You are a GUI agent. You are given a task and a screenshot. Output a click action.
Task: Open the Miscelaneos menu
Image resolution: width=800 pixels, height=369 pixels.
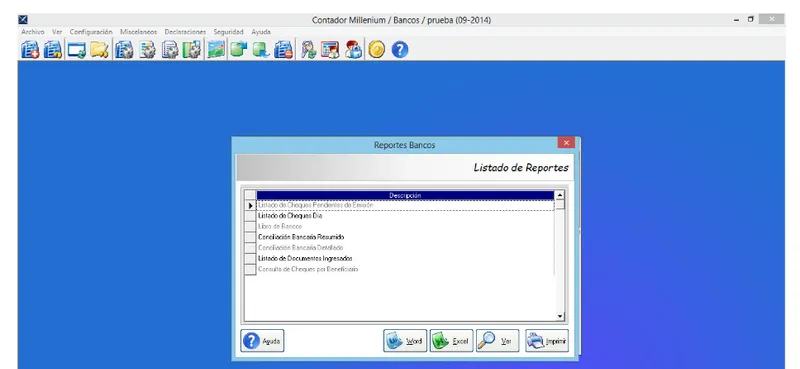(x=139, y=32)
